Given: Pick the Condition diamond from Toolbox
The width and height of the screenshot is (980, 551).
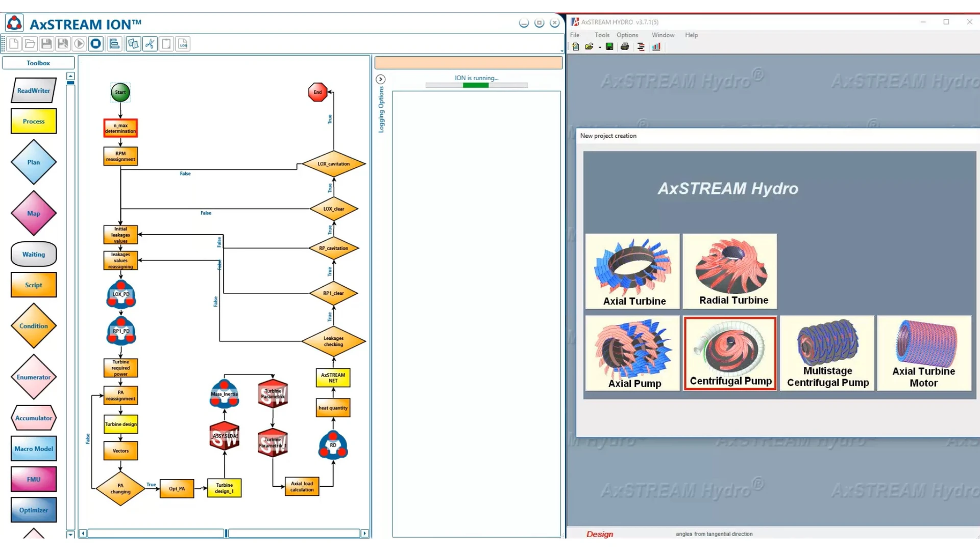Looking at the screenshot, I should pyautogui.click(x=34, y=326).
